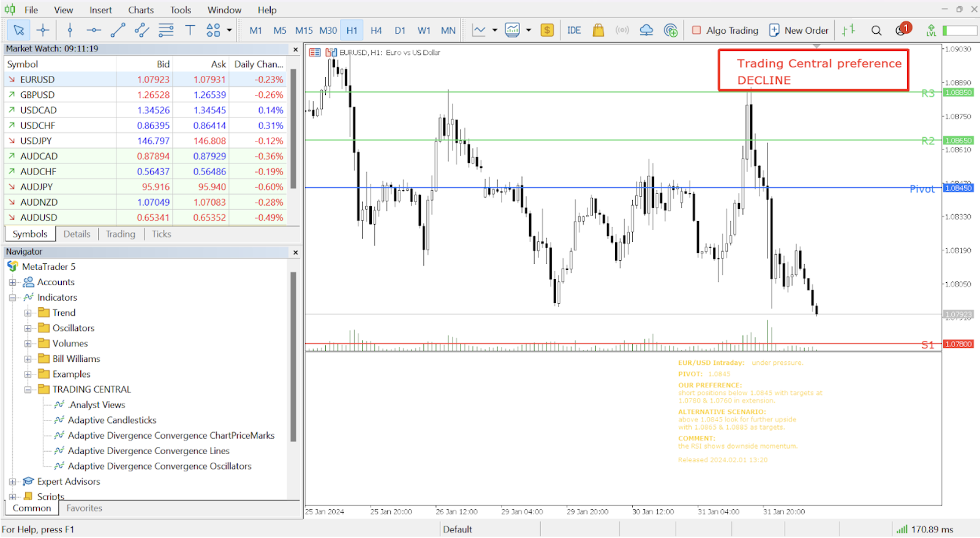Pick the trendline drawing tool

[118, 30]
